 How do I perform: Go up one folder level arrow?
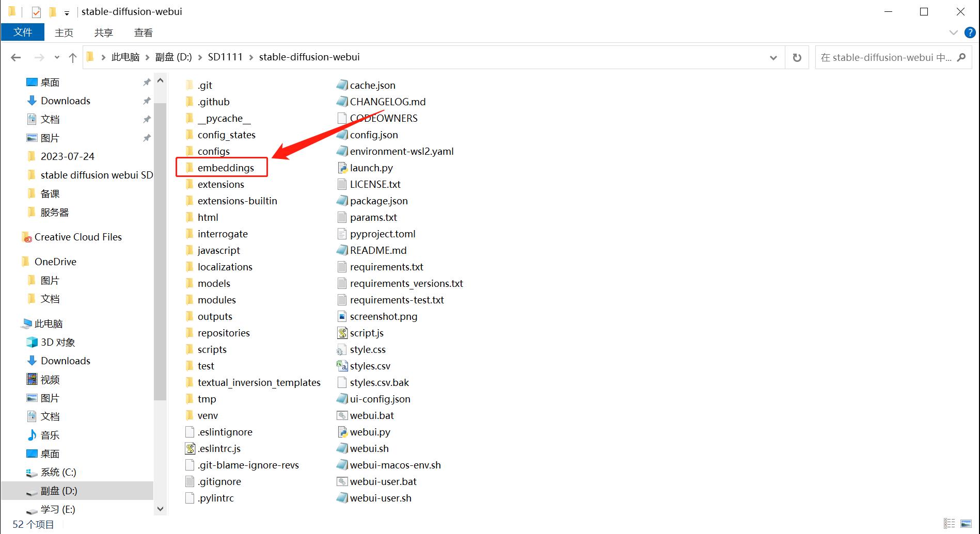pos(73,58)
